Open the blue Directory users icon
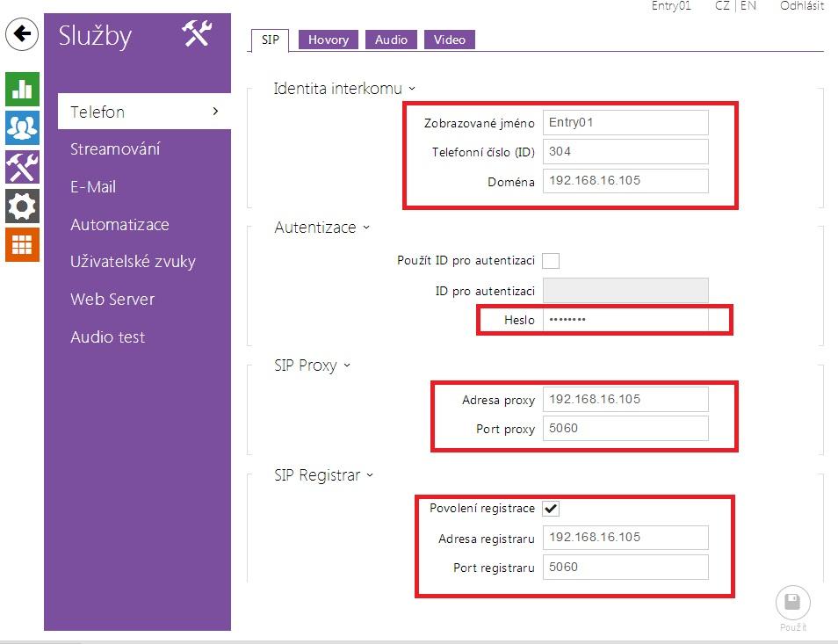Image resolution: width=838 pixels, height=644 pixels. coord(22,127)
